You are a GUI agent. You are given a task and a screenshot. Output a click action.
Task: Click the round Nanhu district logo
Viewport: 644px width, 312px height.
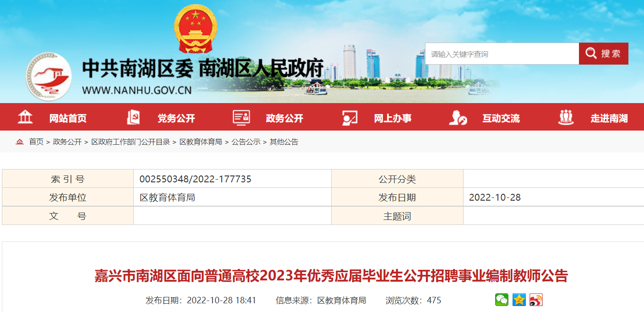click(49, 76)
